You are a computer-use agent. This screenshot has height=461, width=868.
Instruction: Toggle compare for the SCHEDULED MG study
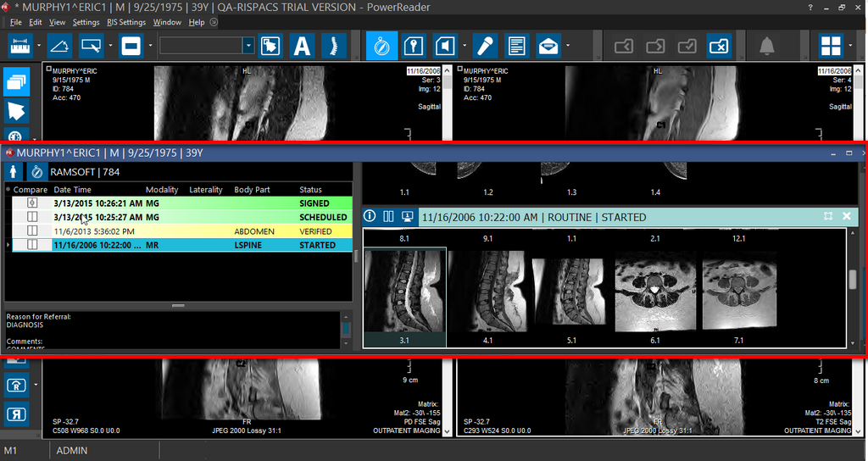click(33, 217)
